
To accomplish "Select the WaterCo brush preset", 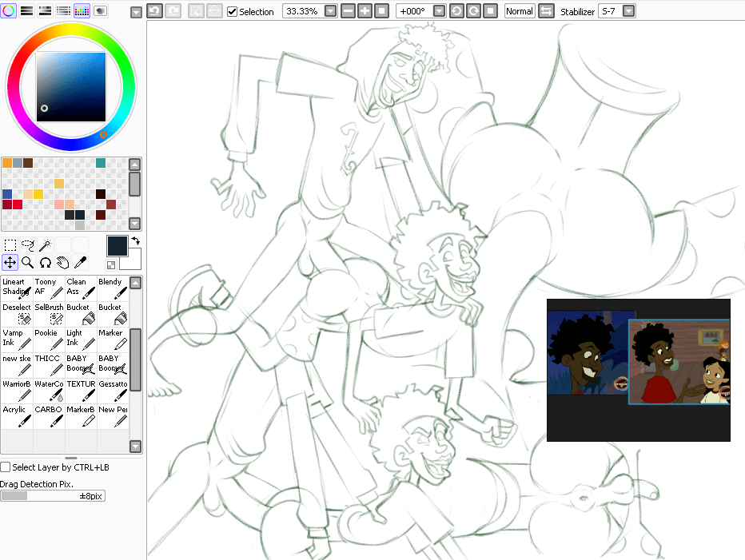I will pyautogui.click(x=49, y=391).
